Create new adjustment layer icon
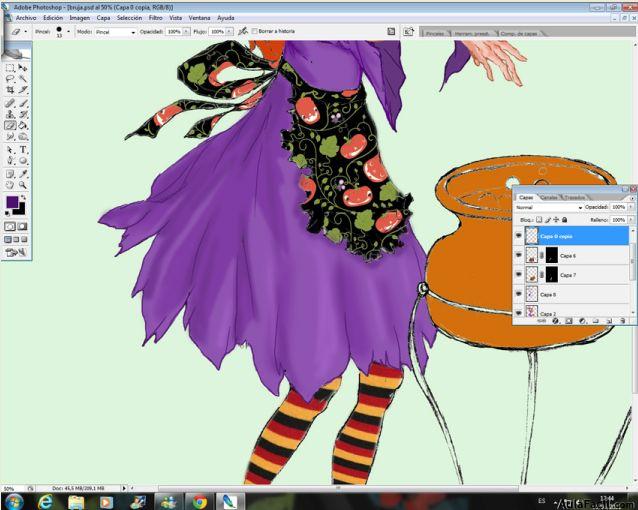Viewport: 638px width, 510px height. [582, 321]
